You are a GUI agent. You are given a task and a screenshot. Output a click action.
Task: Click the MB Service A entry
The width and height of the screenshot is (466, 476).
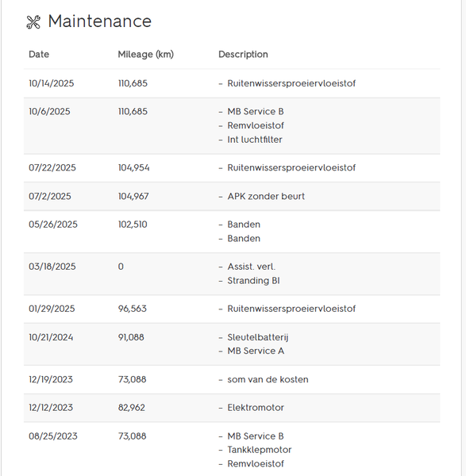point(256,351)
